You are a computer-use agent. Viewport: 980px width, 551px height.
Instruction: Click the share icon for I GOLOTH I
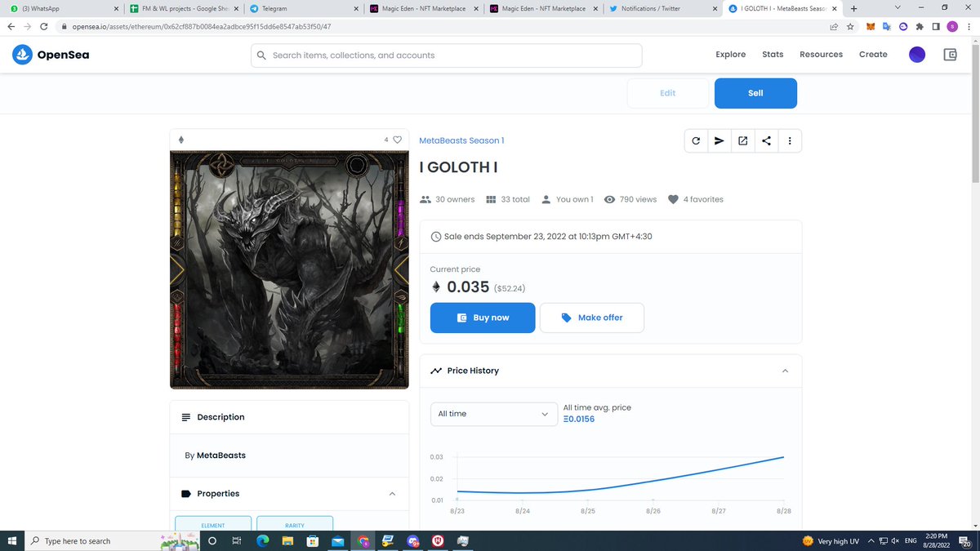[766, 140]
